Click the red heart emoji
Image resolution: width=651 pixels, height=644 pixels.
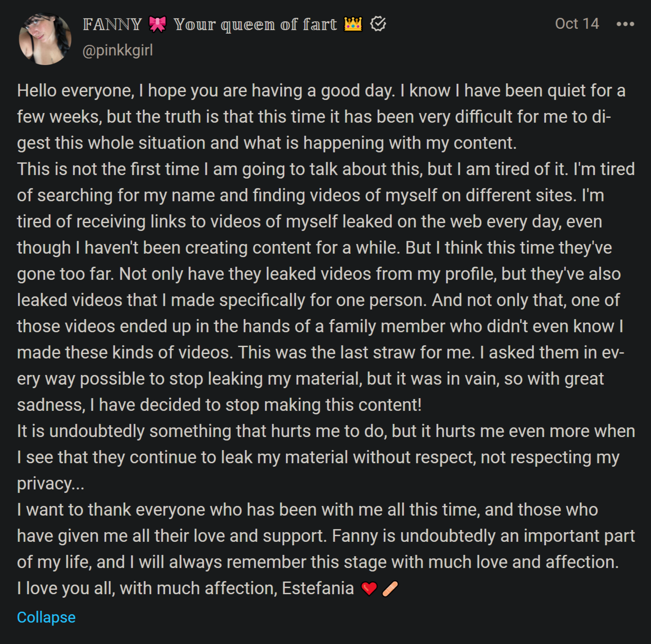coord(369,589)
